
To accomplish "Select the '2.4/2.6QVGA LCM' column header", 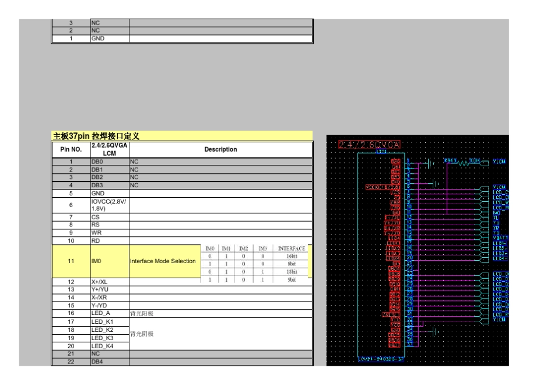I will (110, 149).
